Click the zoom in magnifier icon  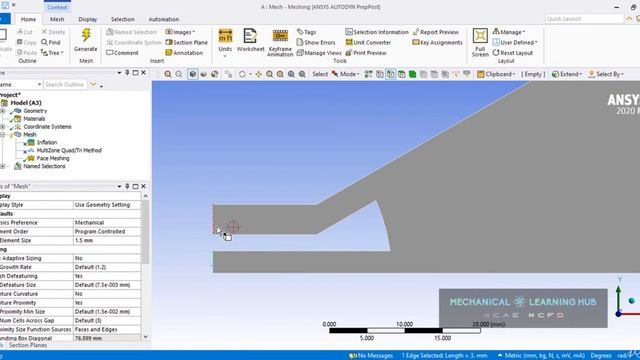tap(168, 74)
